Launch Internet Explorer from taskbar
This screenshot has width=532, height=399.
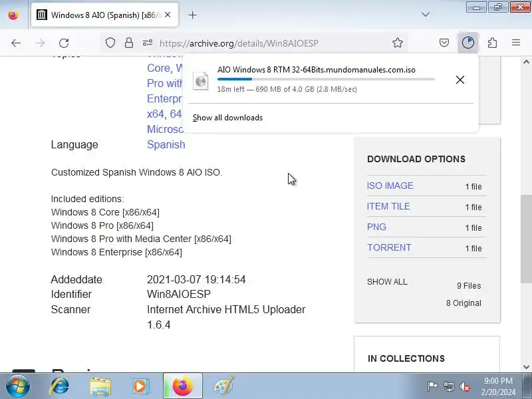coord(59,386)
